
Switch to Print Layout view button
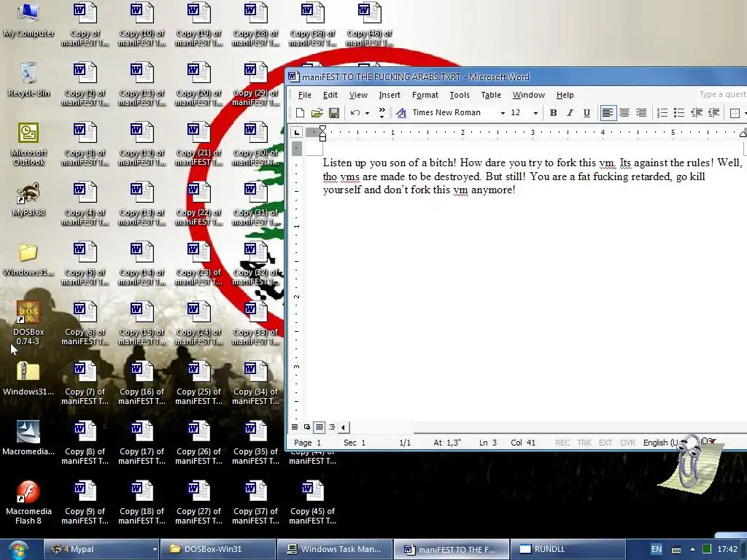click(320, 427)
